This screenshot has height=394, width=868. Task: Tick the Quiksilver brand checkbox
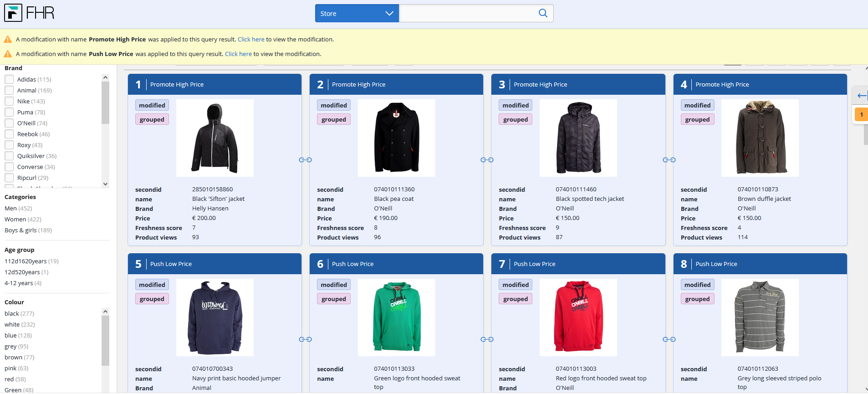(x=9, y=156)
